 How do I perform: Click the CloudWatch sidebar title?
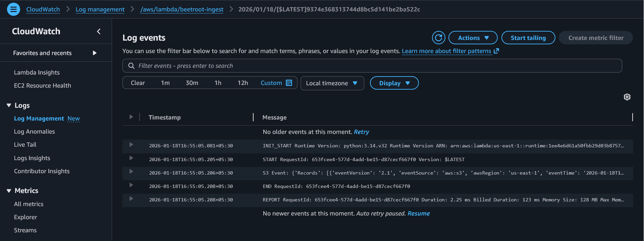[x=36, y=31]
